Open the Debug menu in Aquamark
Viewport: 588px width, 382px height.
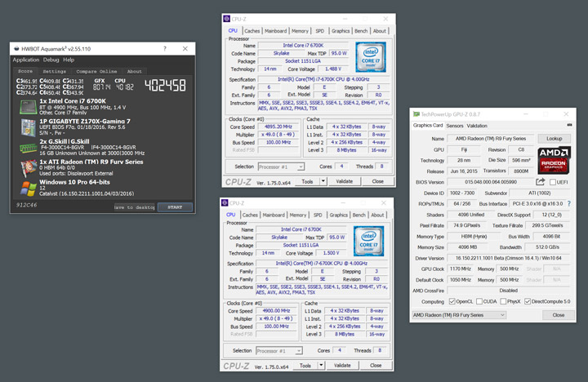pos(51,60)
